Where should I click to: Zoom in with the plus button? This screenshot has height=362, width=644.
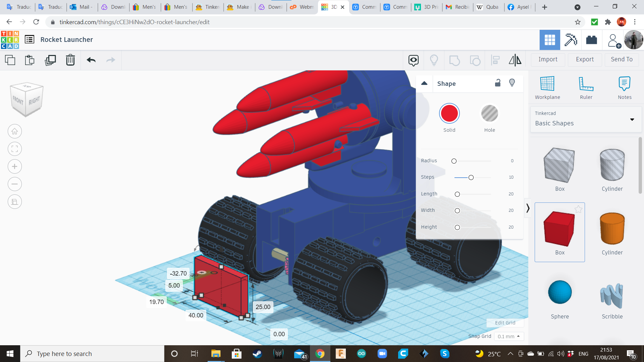click(15, 167)
